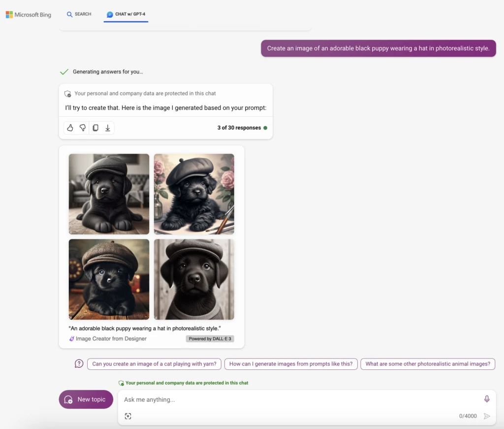The width and height of the screenshot is (504, 429).
Task: Click the Microsoft Bing logo
Action: (x=28, y=15)
